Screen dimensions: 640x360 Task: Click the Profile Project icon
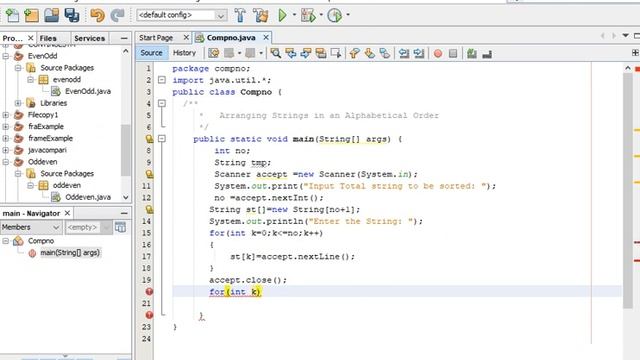point(335,16)
